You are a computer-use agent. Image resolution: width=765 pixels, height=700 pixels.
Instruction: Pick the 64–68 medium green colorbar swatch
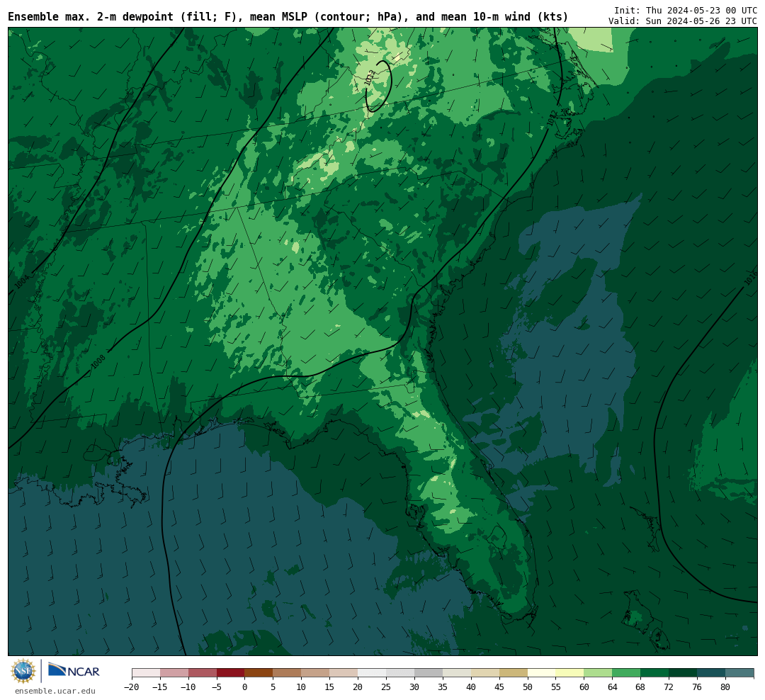(x=626, y=673)
